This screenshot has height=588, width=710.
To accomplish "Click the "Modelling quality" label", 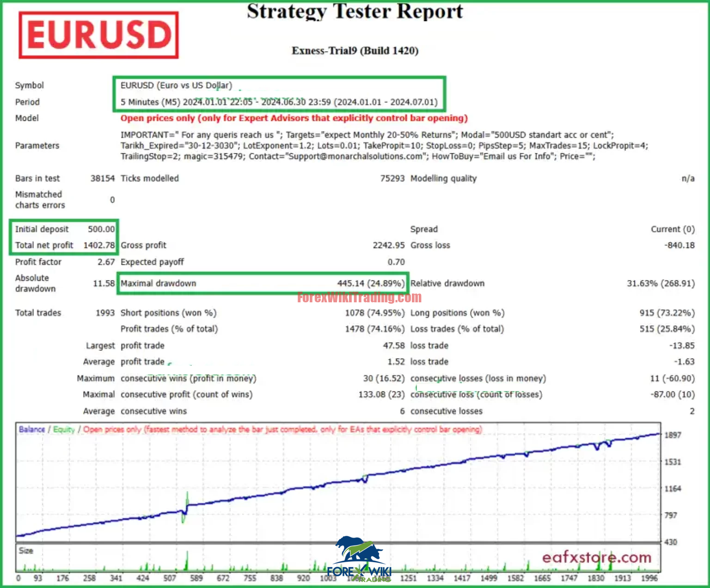I will [443, 178].
